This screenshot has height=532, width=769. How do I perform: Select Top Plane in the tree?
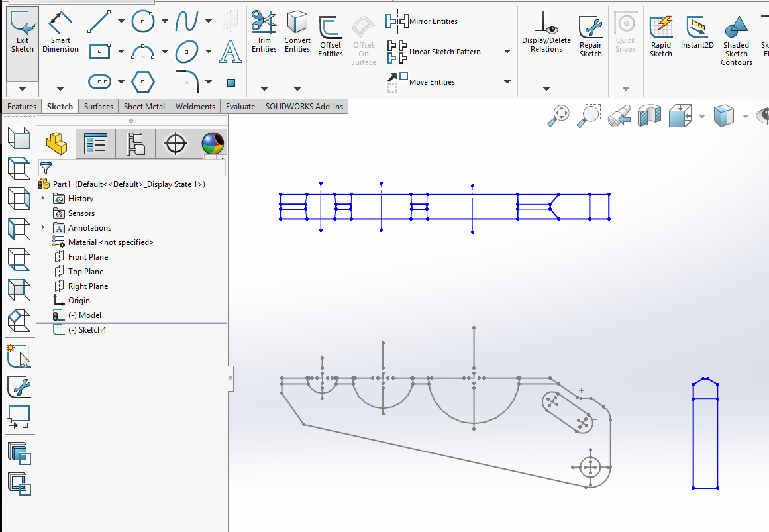(x=85, y=272)
